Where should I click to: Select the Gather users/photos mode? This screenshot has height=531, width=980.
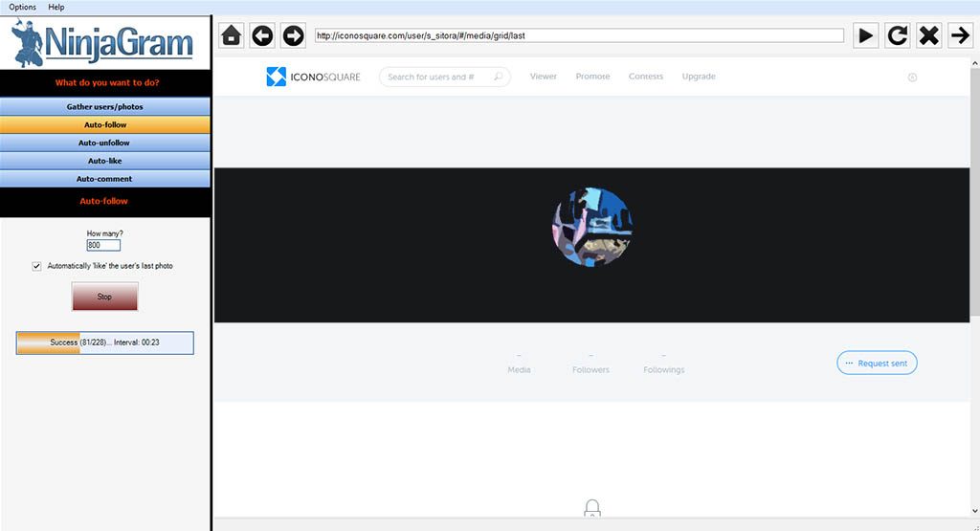(x=104, y=106)
